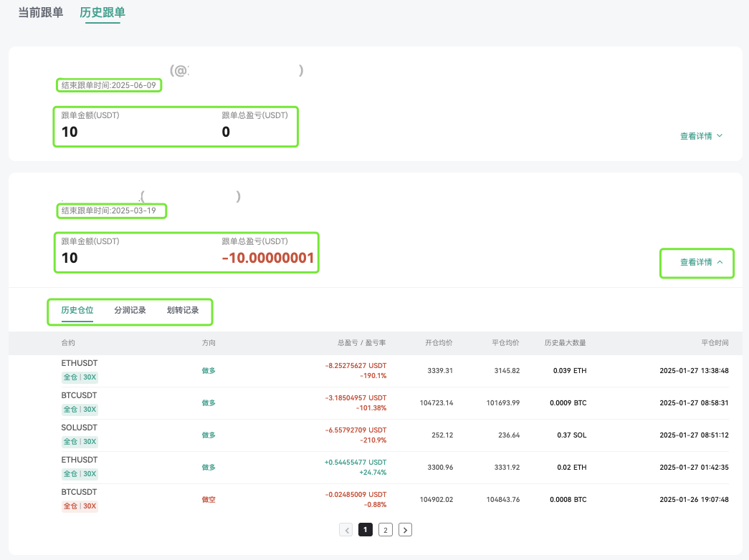
Task: Click the BTCUSDT contract in second row
Action: [80, 395]
